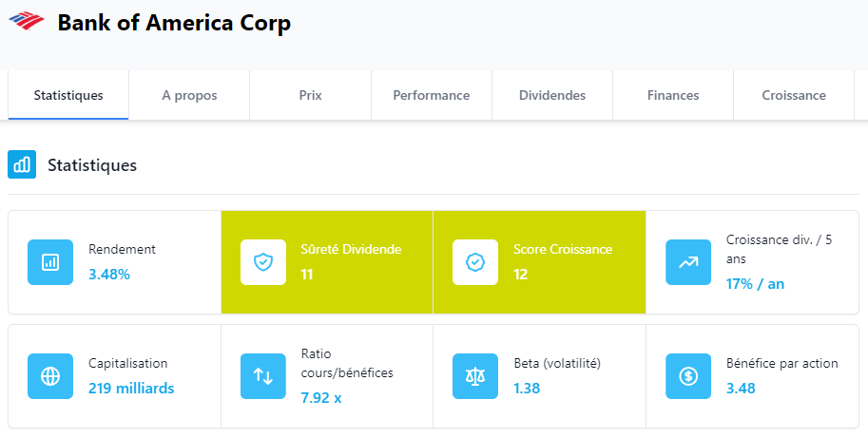Click the Sûreté Dividende label
This screenshot has height=438, width=868.
point(351,250)
